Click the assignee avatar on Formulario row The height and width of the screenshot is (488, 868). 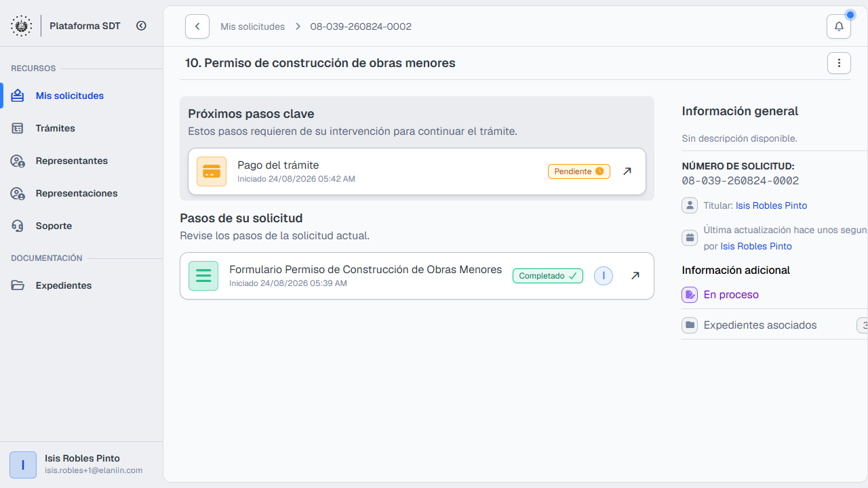(604, 276)
